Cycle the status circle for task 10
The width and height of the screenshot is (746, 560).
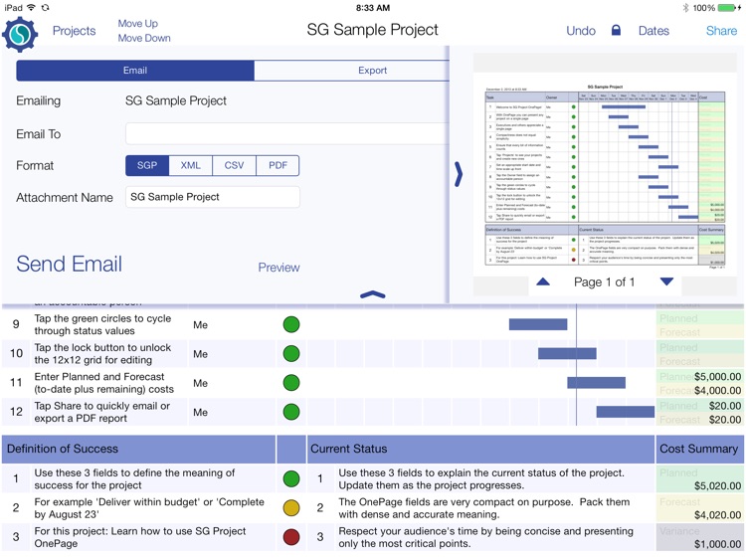(x=291, y=353)
